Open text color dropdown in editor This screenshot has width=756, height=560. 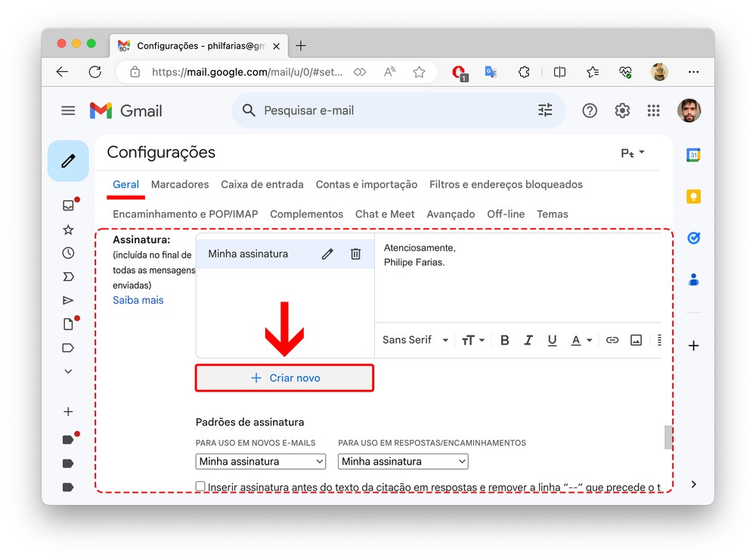click(x=581, y=340)
